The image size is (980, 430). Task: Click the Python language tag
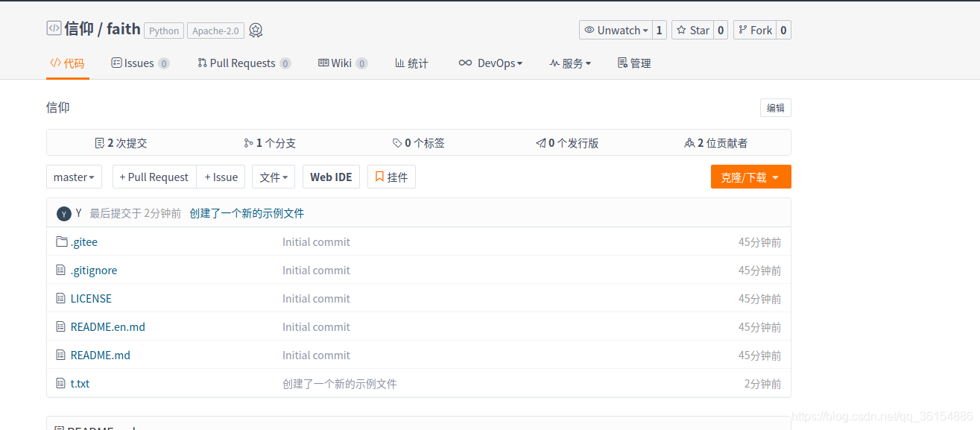click(x=164, y=31)
